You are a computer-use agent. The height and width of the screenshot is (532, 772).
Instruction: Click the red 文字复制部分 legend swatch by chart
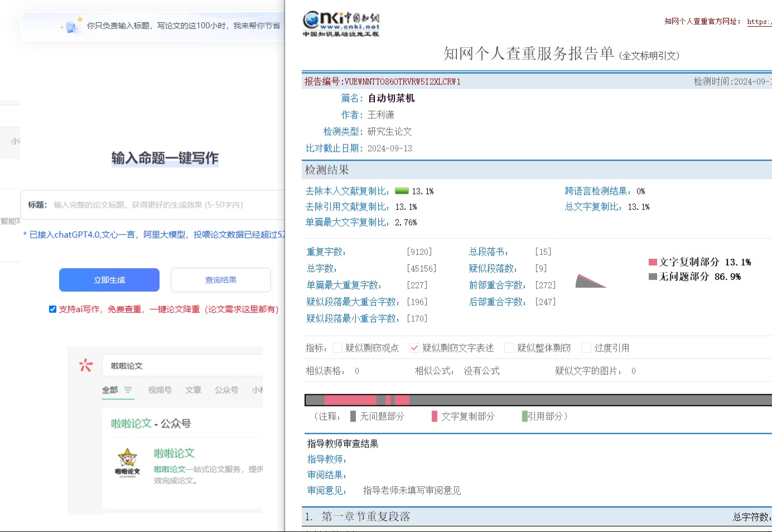coord(653,262)
